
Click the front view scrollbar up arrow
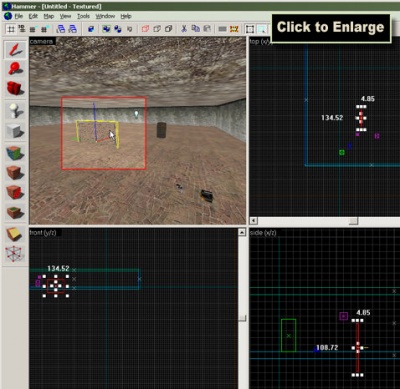coord(242,232)
